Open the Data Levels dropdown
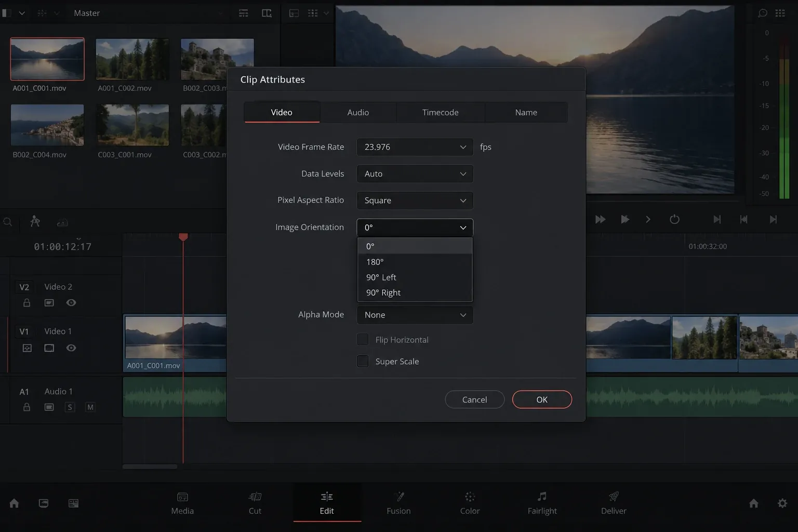The height and width of the screenshot is (532, 798). point(415,174)
